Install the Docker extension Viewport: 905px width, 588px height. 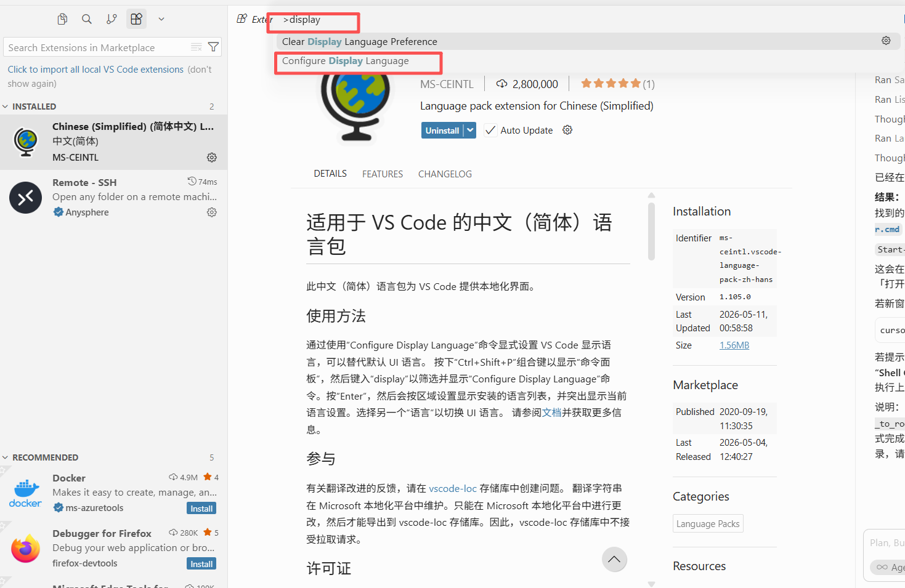point(201,509)
